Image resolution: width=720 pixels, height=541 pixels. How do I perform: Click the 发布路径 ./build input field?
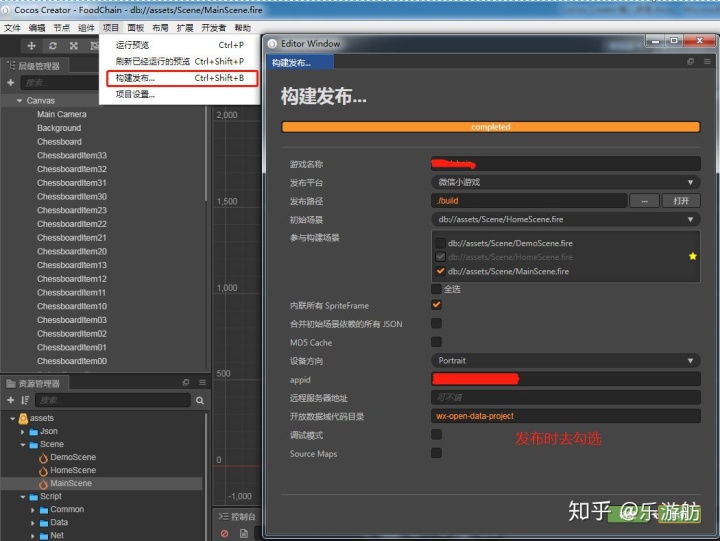point(529,201)
